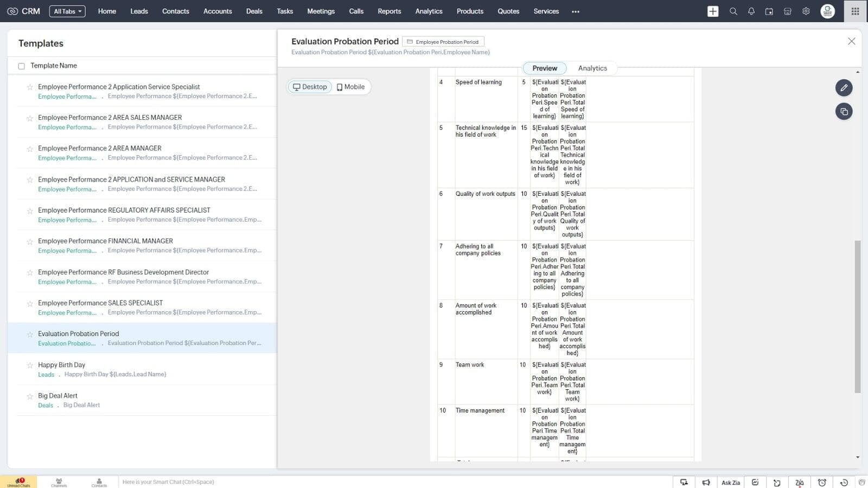
Task: Open the All Tabs dropdown
Action: coord(67,11)
